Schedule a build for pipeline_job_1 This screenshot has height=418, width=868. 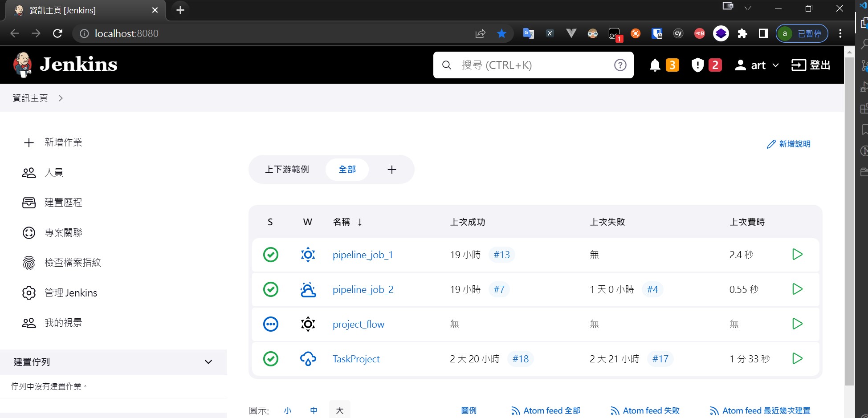click(x=797, y=254)
